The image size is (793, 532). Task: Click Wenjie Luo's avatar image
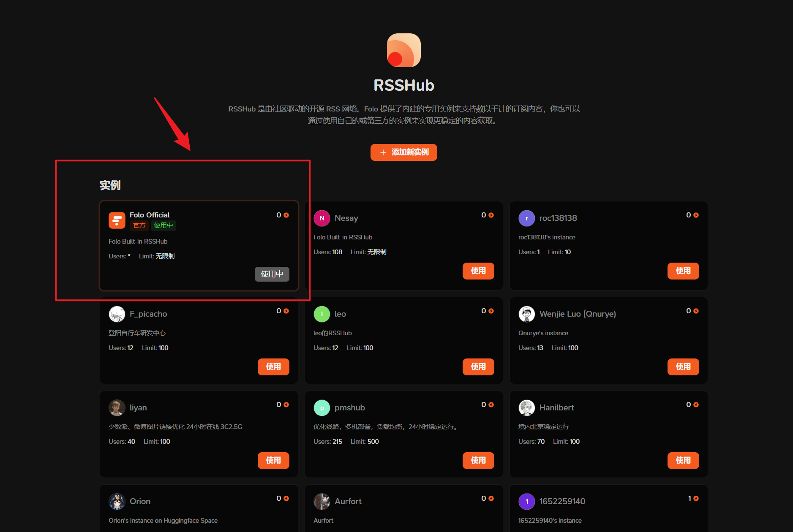[527, 314]
